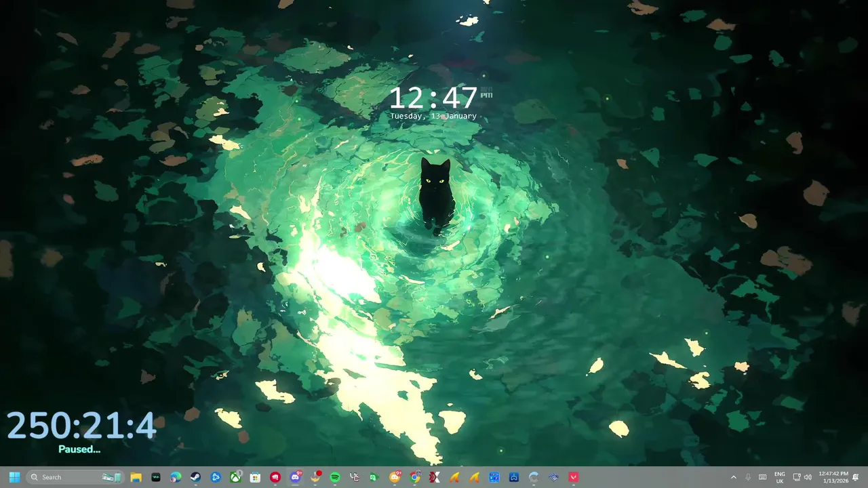Viewport: 868px width, 488px height.
Task: Open the left of two orange A-shaped icons
Action: click(x=454, y=477)
